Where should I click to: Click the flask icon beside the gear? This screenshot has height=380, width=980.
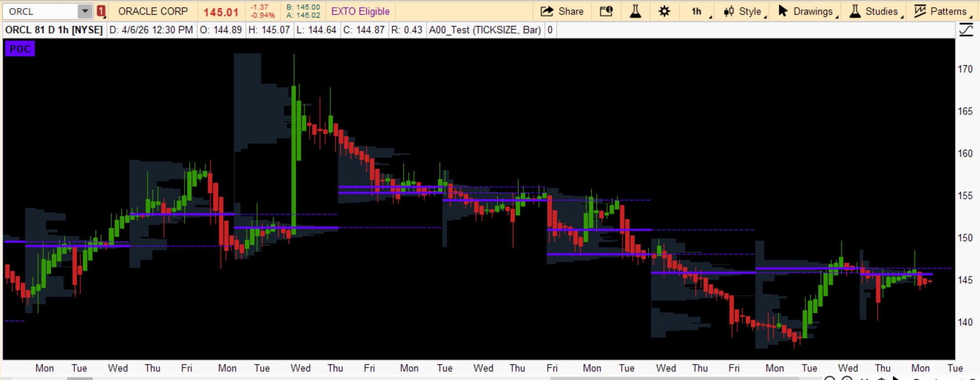click(x=635, y=11)
